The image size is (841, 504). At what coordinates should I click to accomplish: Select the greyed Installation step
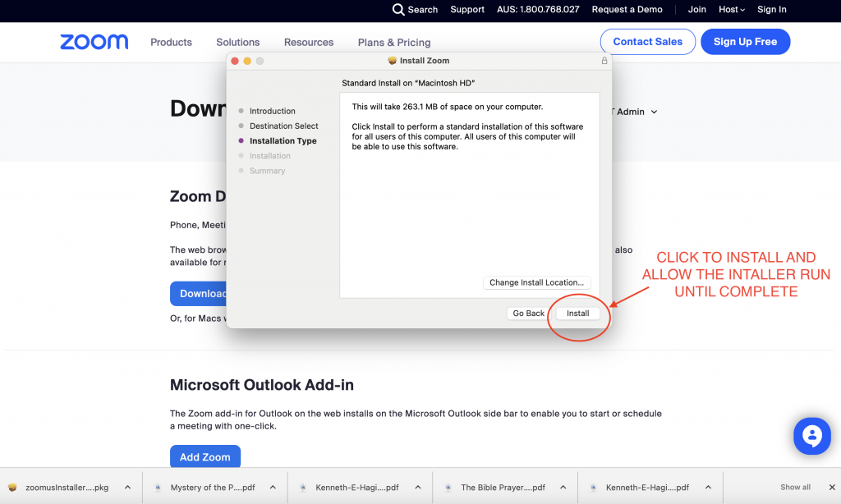pyautogui.click(x=269, y=156)
